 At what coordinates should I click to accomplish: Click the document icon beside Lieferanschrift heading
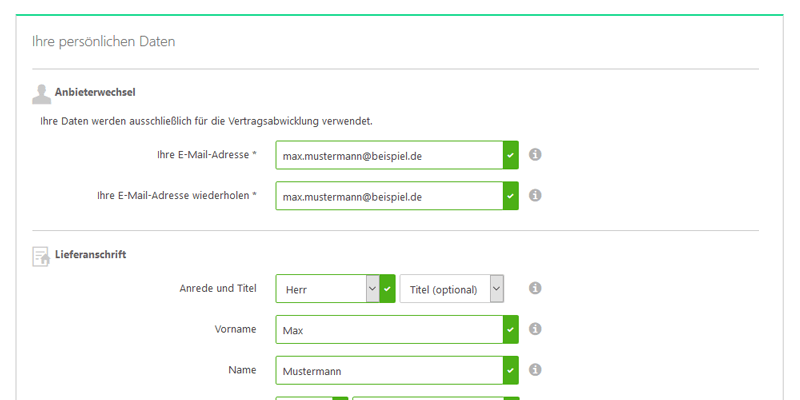(x=41, y=256)
